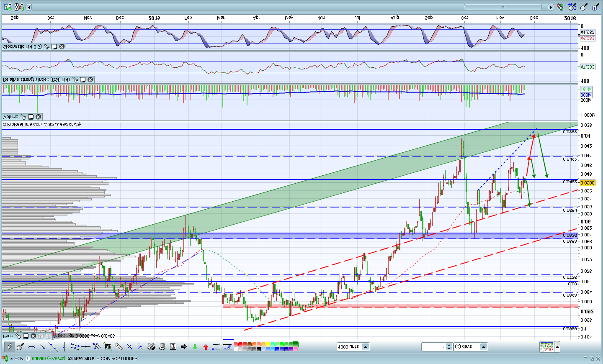Viewport: 603px width, 364px height.
Task: Select the horizontal line drawing tool
Action: coord(85,347)
